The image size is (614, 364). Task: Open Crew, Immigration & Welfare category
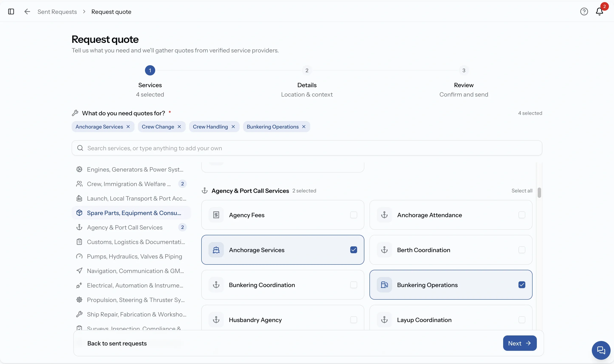[x=131, y=184]
